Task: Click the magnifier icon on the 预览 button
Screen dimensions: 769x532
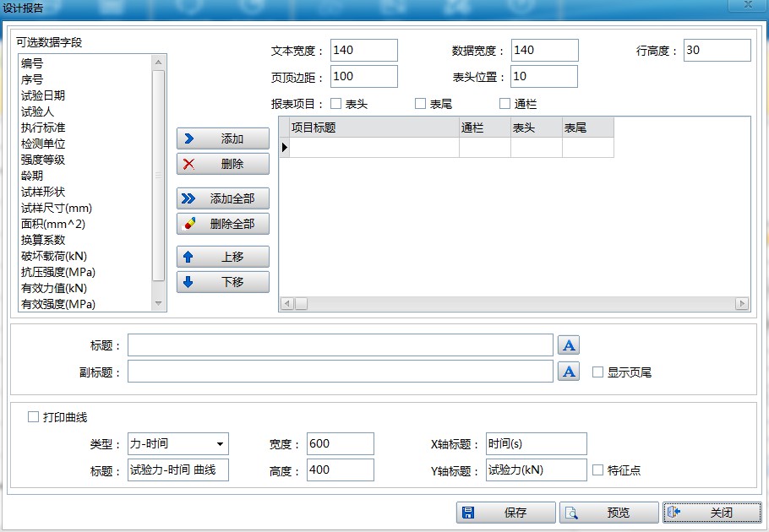Action: pyautogui.click(x=573, y=512)
